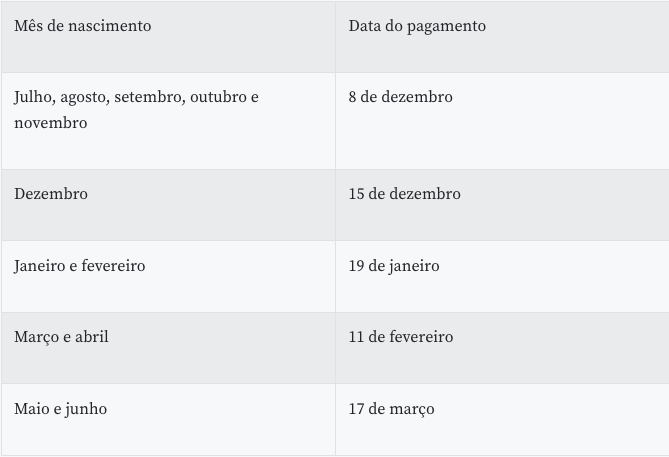Click the '19 de janeiro' payment date
The height and width of the screenshot is (457, 669).
click(x=394, y=266)
